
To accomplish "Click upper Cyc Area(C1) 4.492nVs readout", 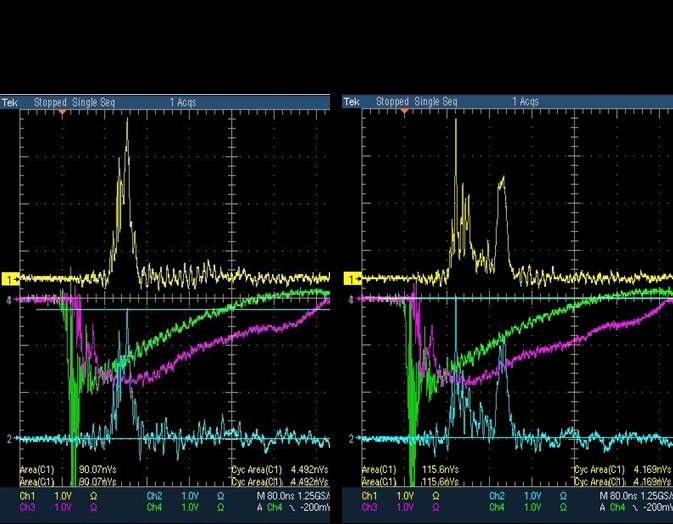I will pos(280,469).
